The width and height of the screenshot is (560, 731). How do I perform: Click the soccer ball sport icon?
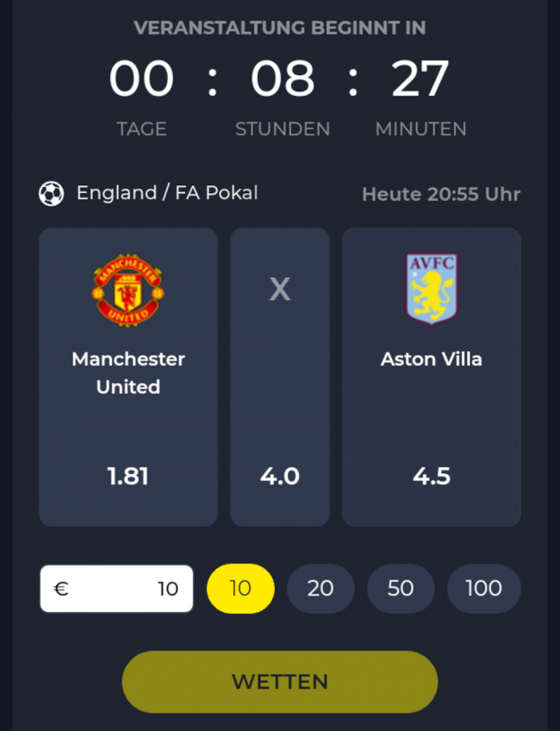coord(52,193)
